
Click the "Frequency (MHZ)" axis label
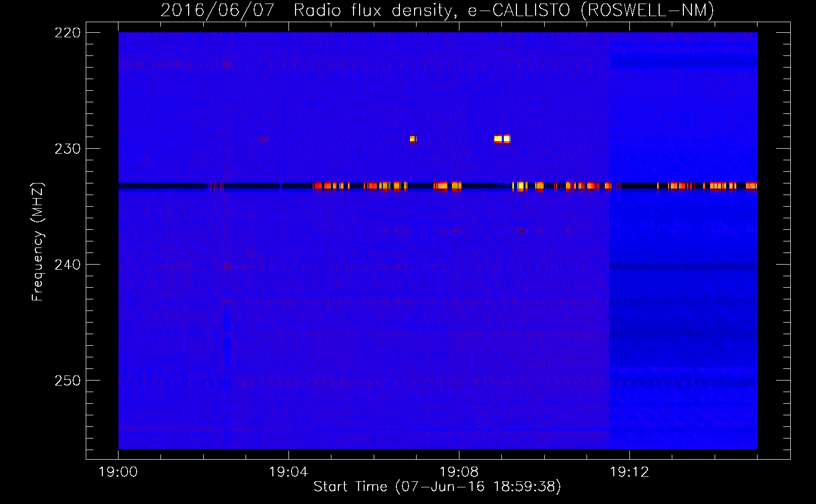38,242
